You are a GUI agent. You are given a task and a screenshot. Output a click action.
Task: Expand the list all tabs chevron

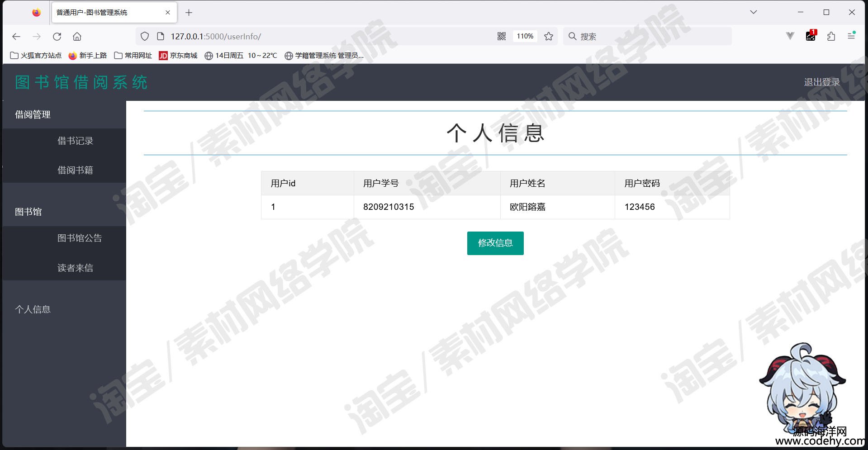(x=754, y=12)
